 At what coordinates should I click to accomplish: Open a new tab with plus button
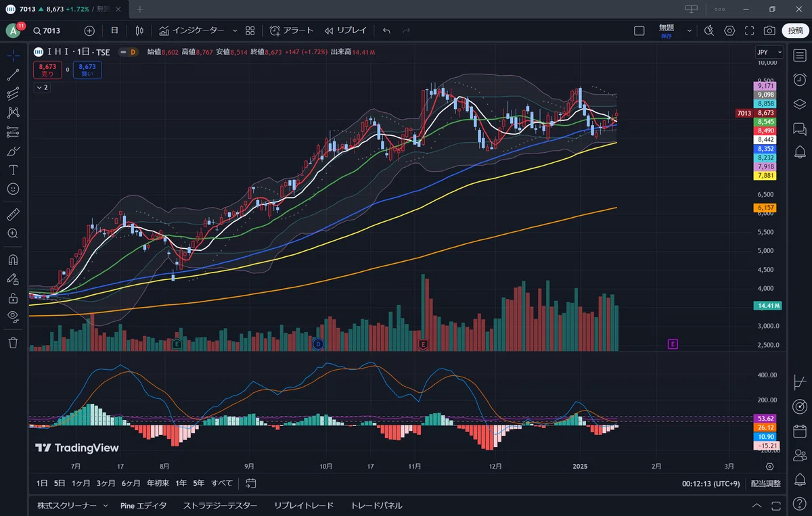[x=140, y=9]
